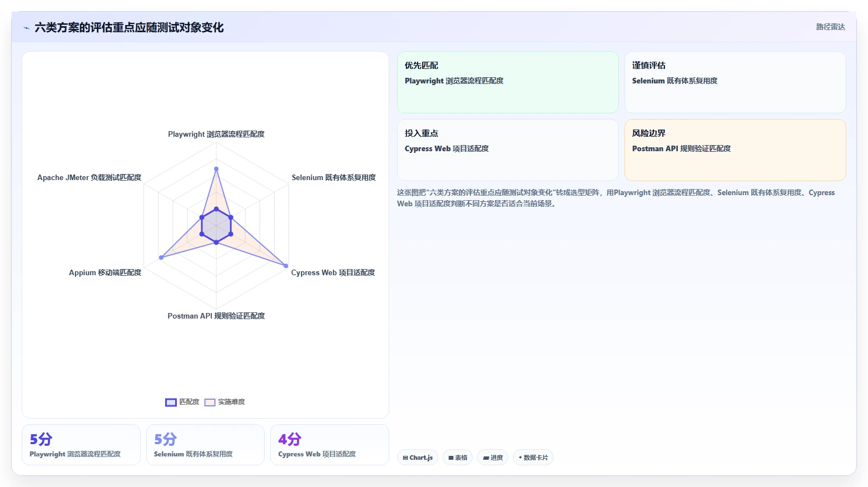Click the radar point at Playwright axis
This screenshot has width=868, height=487.
click(x=216, y=169)
